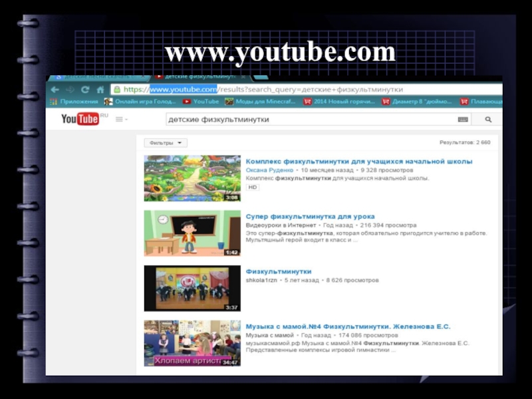
Task: Open video Супер физкультминутка для урока
Action: coord(310,217)
